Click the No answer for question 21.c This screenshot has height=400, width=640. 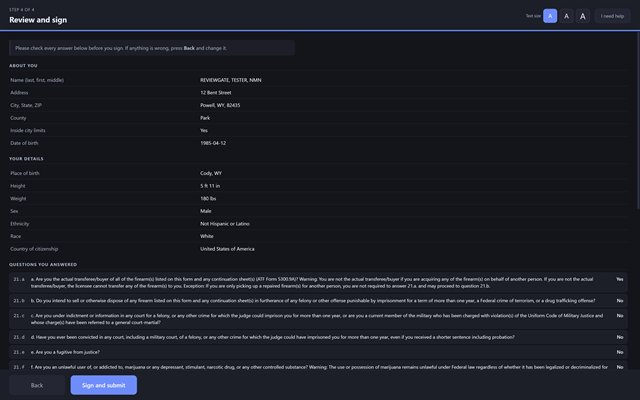(x=620, y=316)
